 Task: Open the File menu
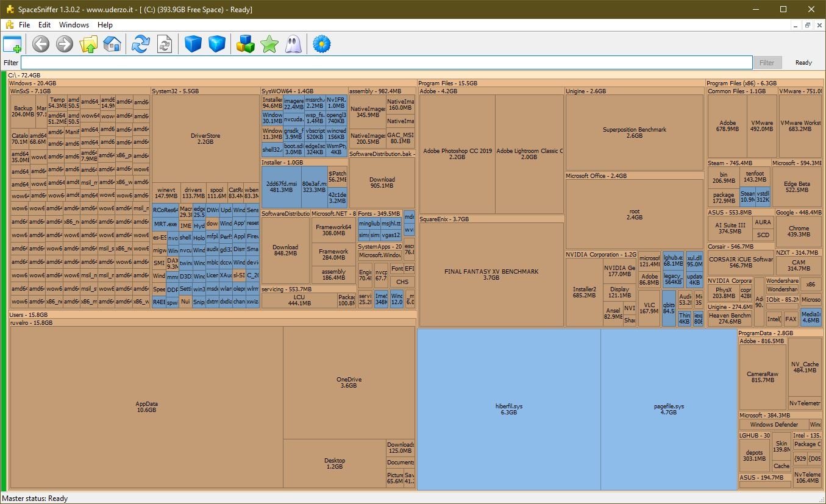pos(24,25)
